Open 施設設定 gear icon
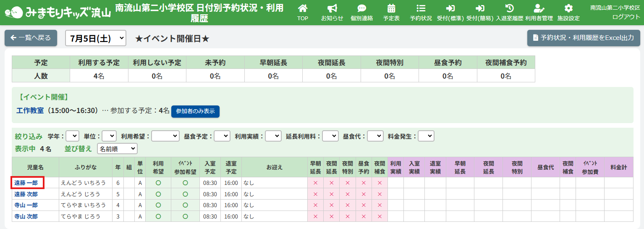Image resolution: width=644 pixels, height=229 pixels. 568,8
